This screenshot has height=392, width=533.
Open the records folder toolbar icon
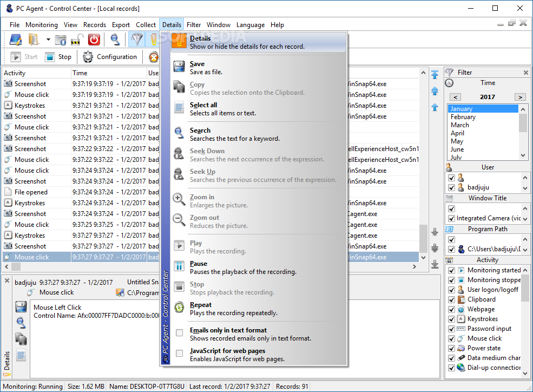point(34,40)
